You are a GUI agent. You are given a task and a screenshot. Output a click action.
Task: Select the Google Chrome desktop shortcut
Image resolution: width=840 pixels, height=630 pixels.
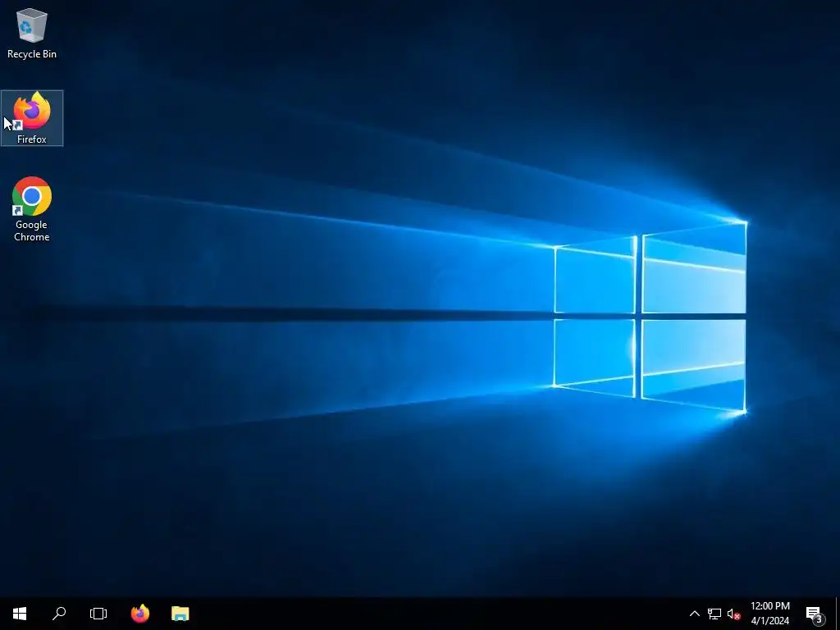tap(32, 209)
